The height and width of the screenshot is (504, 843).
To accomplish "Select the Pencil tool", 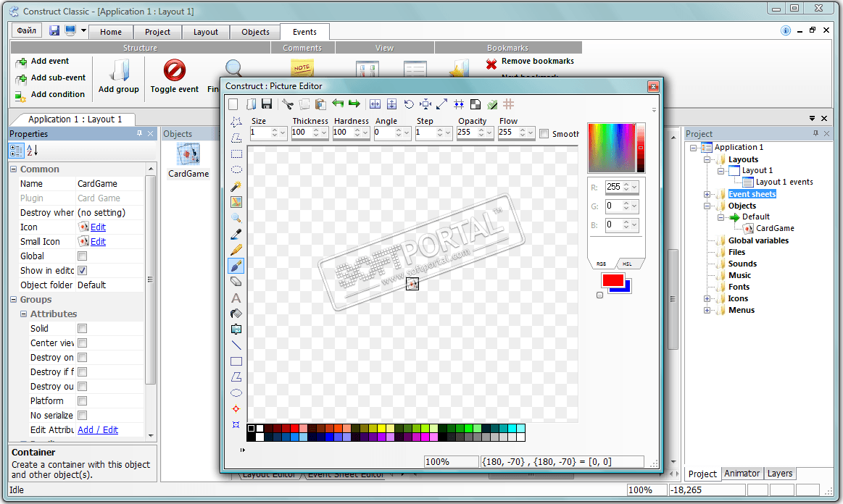I will click(236, 250).
